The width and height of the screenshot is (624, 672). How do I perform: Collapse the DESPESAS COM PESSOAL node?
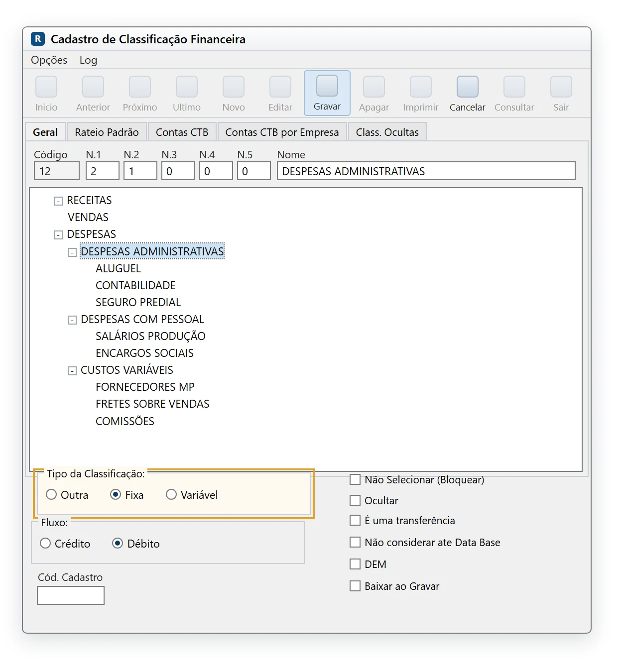[72, 320]
